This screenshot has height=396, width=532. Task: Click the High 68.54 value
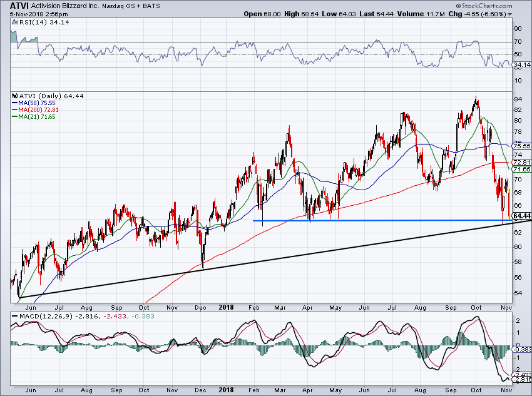tap(302, 14)
